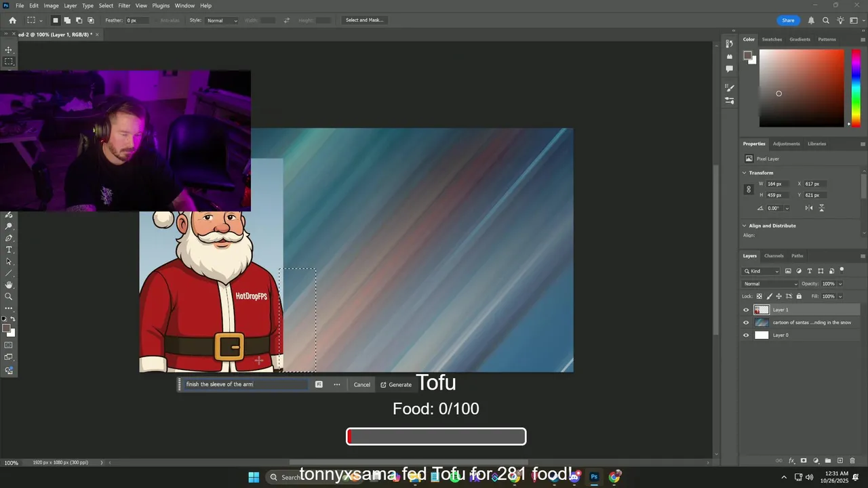Viewport: 868px width, 488px height.
Task: Click Select and Mask button
Action: click(365, 20)
